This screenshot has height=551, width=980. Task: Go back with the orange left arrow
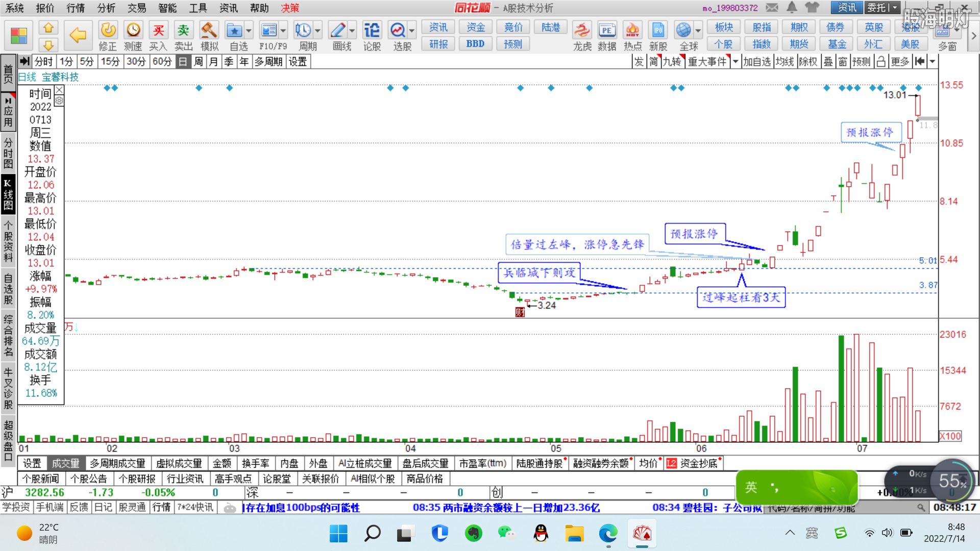point(78,35)
